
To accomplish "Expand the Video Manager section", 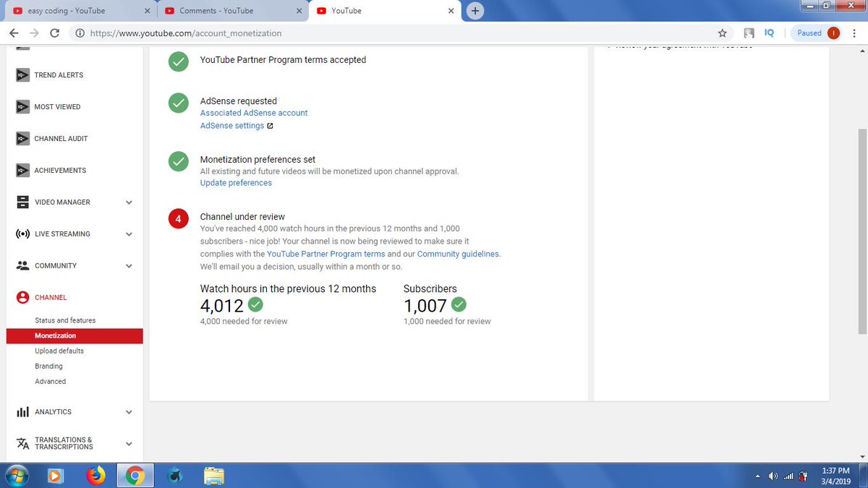I will tap(129, 202).
